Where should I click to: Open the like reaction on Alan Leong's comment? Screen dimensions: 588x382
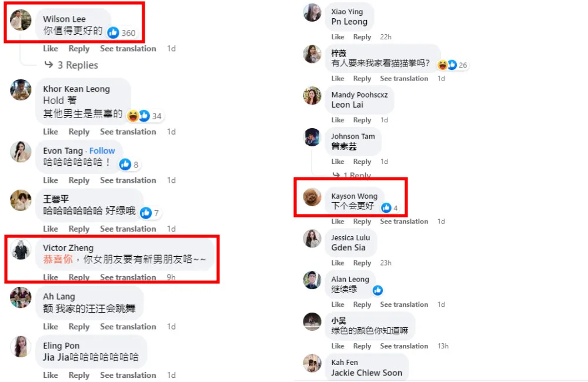(377, 290)
